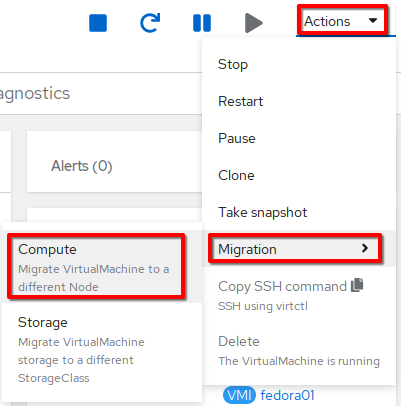Image resolution: width=401 pixels, height=406 pixels.
Task: Click the caret arrow on Actions dropdown
Action: (373, 21)
